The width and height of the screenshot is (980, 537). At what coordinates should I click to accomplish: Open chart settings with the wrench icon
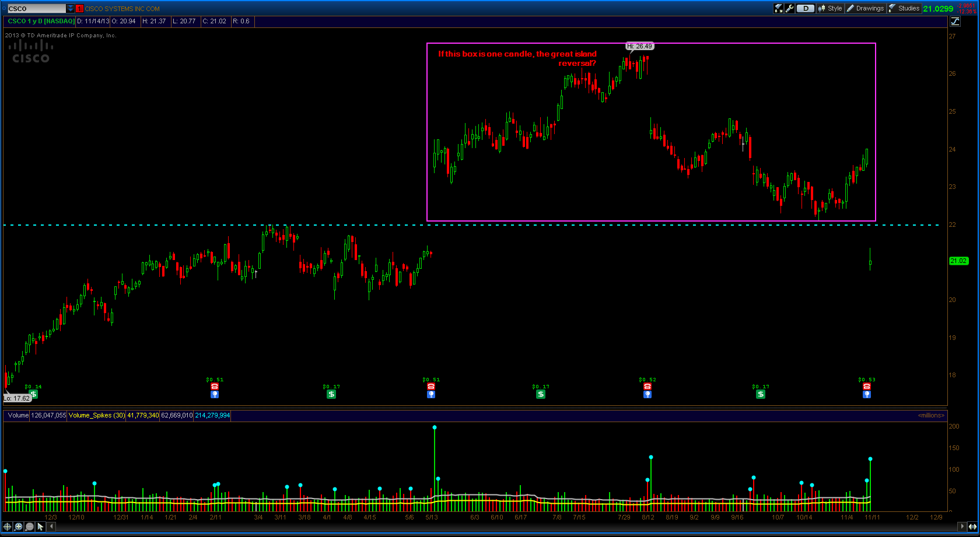pyautogui.click(x=789, y=8)
